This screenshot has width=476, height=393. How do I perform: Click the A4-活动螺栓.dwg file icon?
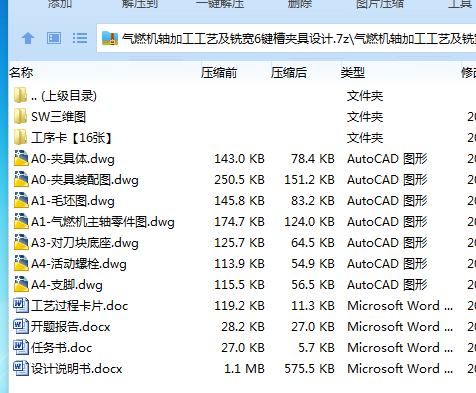click(x=21, y=263)
